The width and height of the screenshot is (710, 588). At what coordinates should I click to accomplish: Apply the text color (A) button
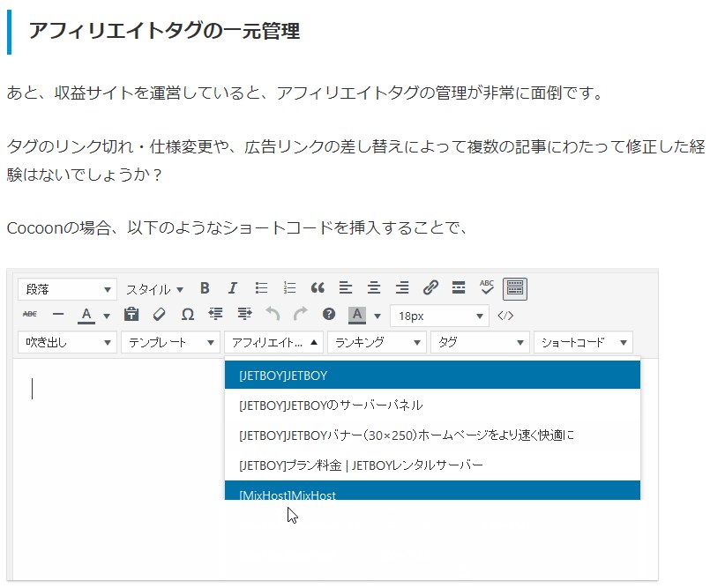(86, 315)
